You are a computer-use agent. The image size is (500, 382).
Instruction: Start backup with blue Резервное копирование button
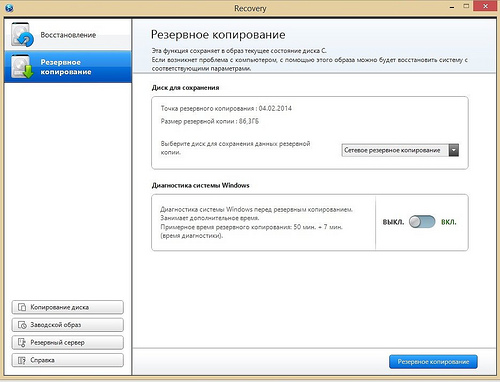click(433, 362)
